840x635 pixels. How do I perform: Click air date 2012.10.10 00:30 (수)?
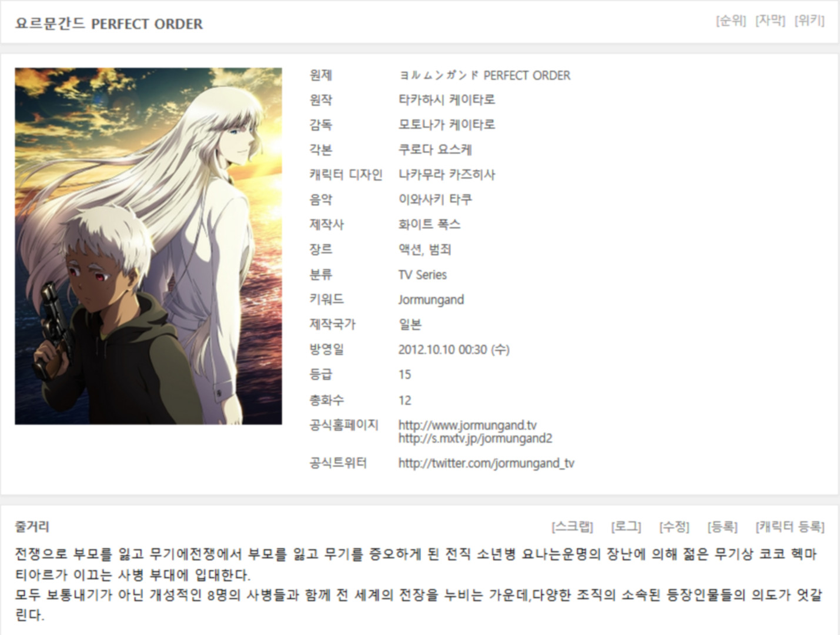[454, 349]
